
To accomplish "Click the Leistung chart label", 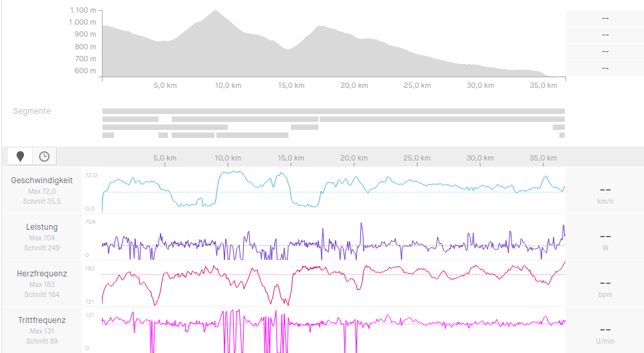I will pyautogui.click(x=42, y=227).
